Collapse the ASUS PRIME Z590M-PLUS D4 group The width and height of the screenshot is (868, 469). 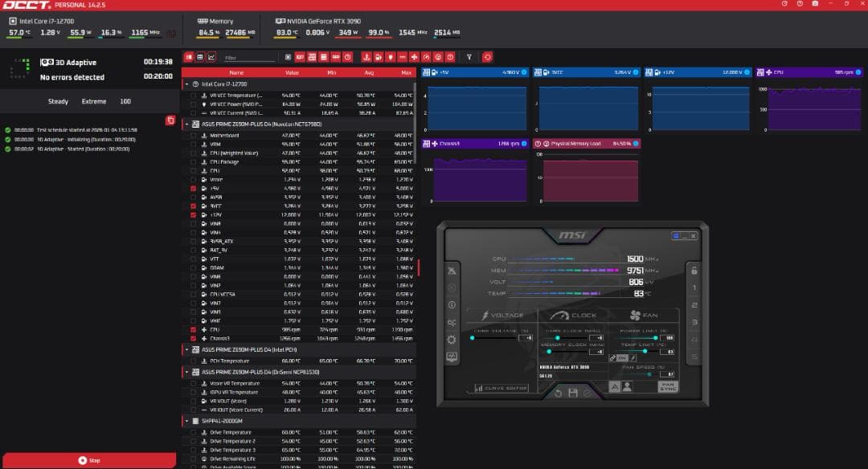click(x=186, y=124)
